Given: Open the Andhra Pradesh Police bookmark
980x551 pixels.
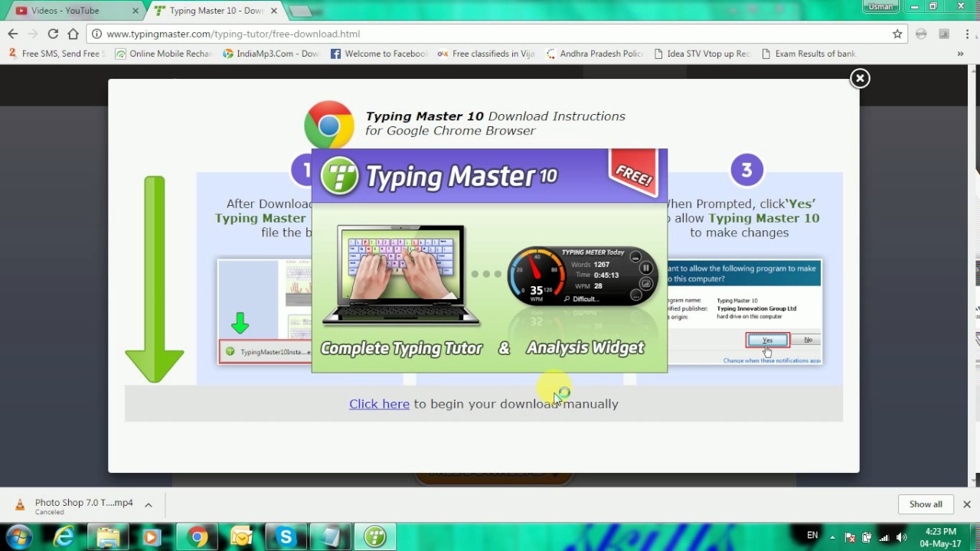Looking at the screenshot, I should point(595,54).
